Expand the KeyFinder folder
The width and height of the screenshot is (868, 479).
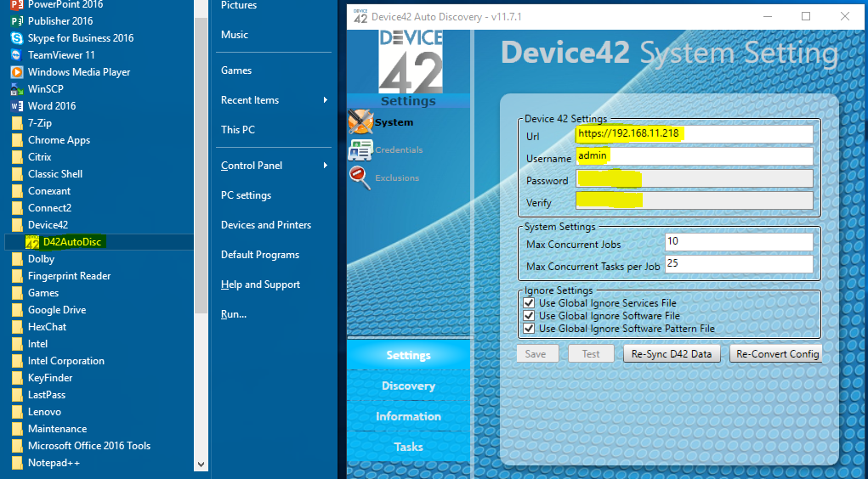pyautogui.click(x=42, y=378)
